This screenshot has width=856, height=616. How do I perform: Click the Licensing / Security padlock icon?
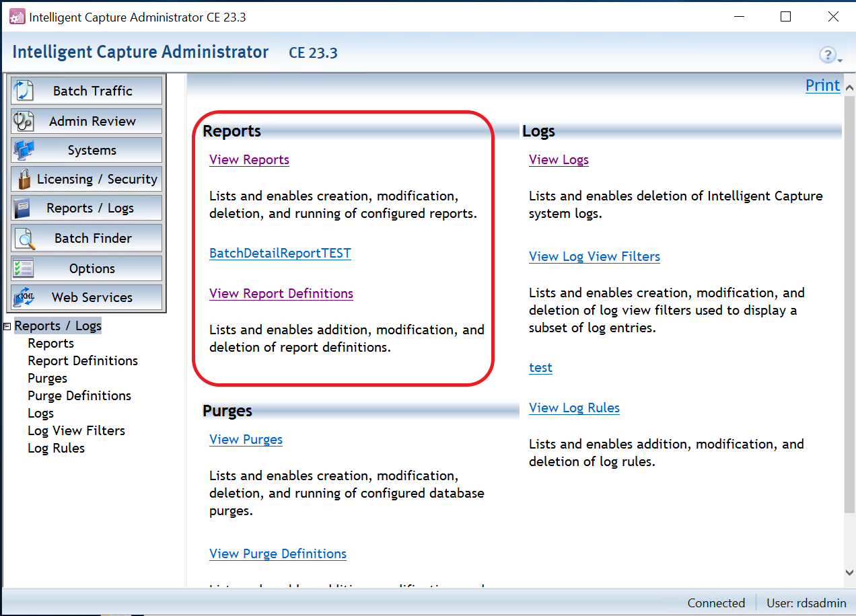click(x=24, y=179)
